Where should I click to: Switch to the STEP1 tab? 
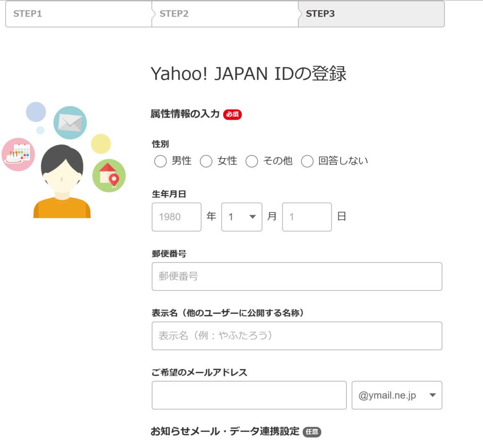coord(78,14)
